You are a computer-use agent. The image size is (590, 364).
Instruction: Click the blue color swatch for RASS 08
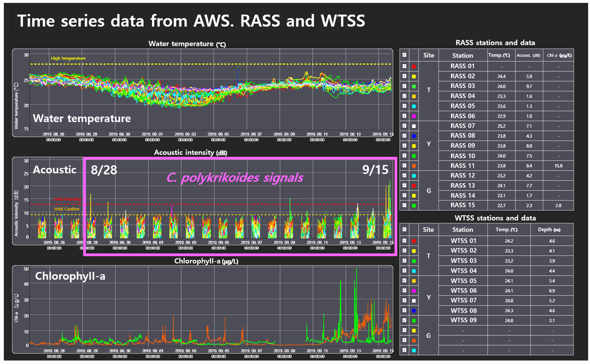coord(413,136)
